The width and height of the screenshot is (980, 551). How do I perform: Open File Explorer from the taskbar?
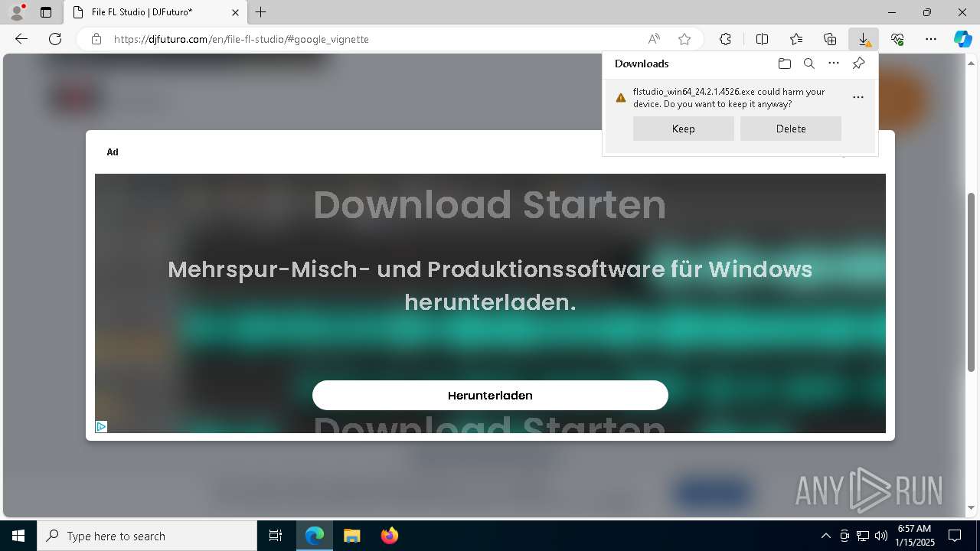[x=351, y=536]
